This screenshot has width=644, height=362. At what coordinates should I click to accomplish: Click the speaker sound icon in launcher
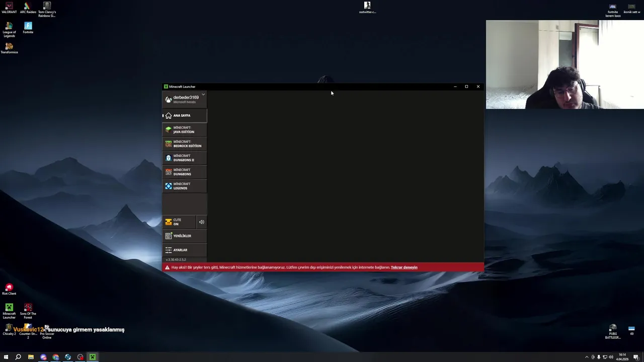tap(201, 222)
